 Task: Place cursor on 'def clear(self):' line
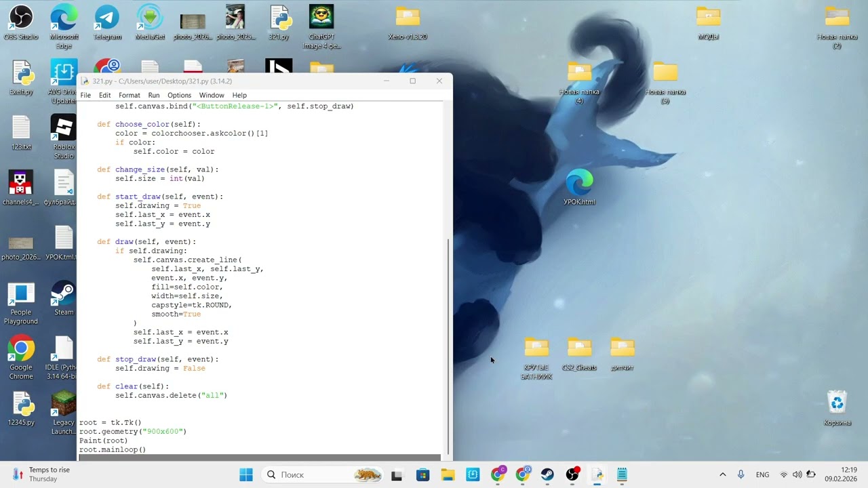click(133, 386)
